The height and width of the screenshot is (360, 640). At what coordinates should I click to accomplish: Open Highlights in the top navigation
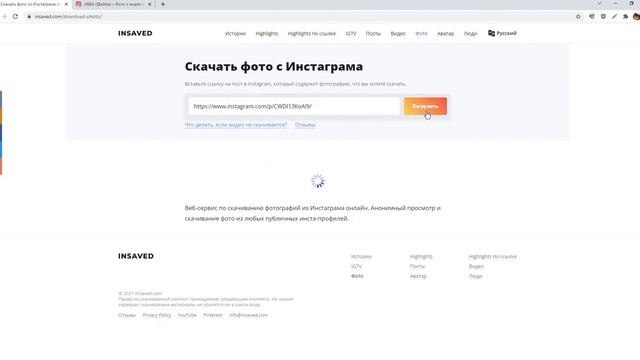coord(267,33)
